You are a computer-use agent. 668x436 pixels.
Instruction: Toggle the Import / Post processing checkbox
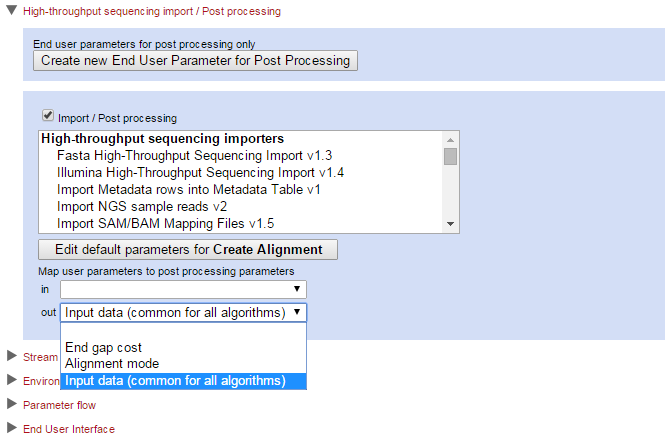47,116
